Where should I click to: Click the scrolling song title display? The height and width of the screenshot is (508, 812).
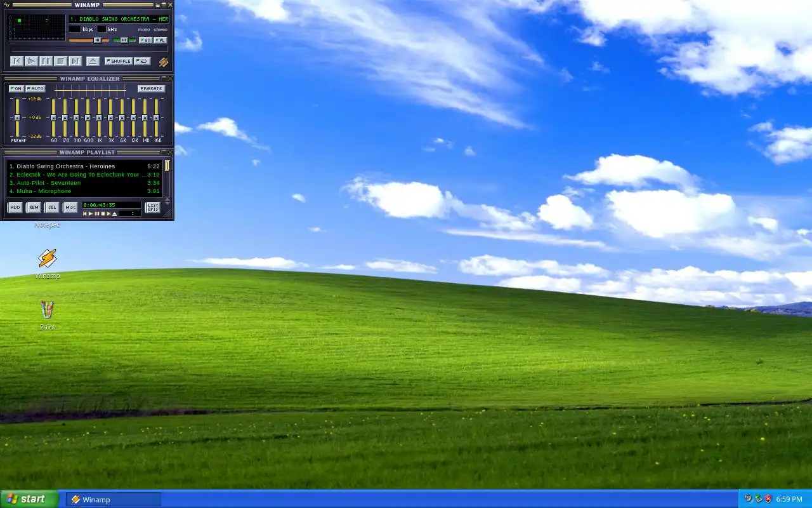click(119, 19)
